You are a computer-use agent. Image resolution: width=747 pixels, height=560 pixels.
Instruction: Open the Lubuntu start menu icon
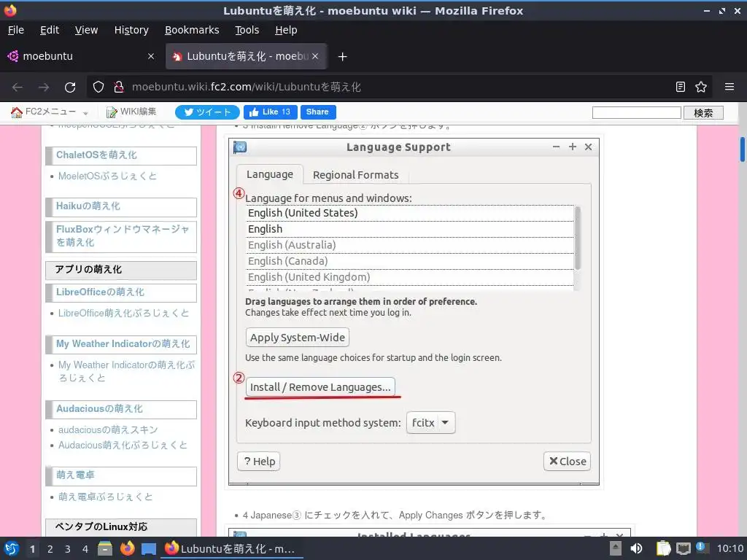click(x=12, y=548)
